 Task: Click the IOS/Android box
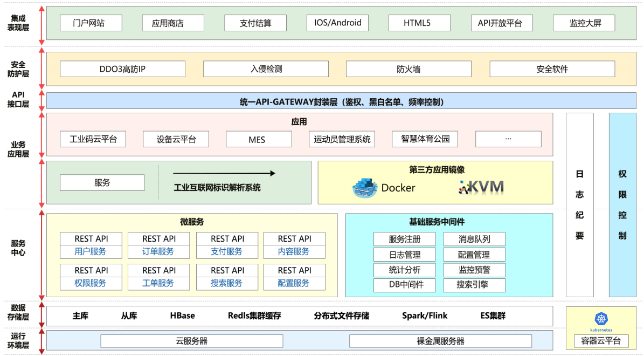[x=337, y=23]
